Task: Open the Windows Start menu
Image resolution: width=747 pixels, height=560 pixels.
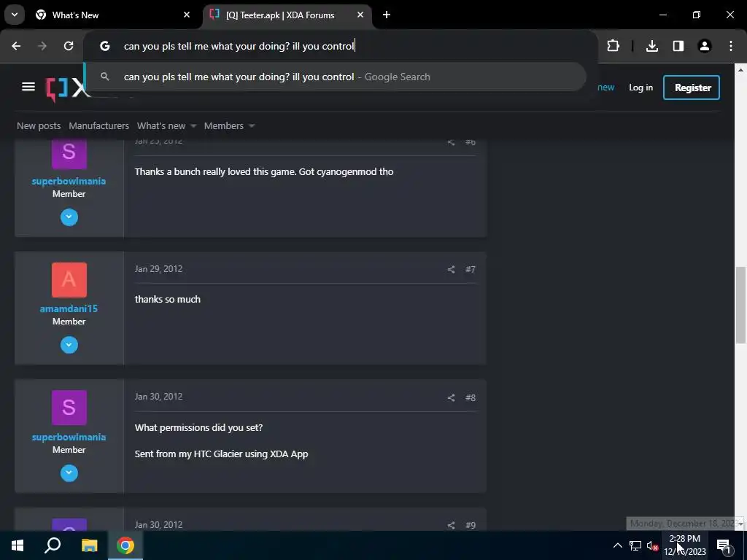Action: coord(18,545)
